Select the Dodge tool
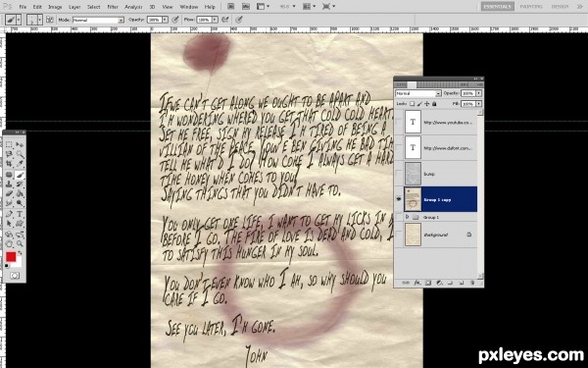Viewport: 588px width, 368px height. pos(20,202)
